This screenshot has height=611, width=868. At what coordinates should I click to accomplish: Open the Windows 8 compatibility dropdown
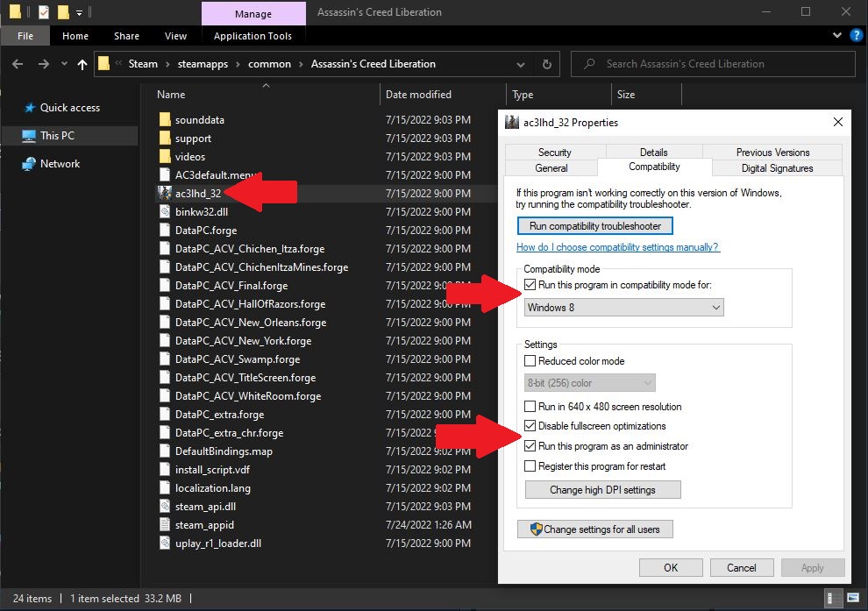[624, 307]
